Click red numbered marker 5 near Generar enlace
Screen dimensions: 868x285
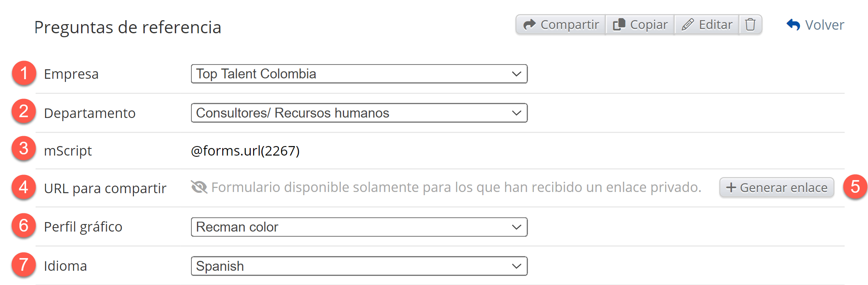(855, 187)
